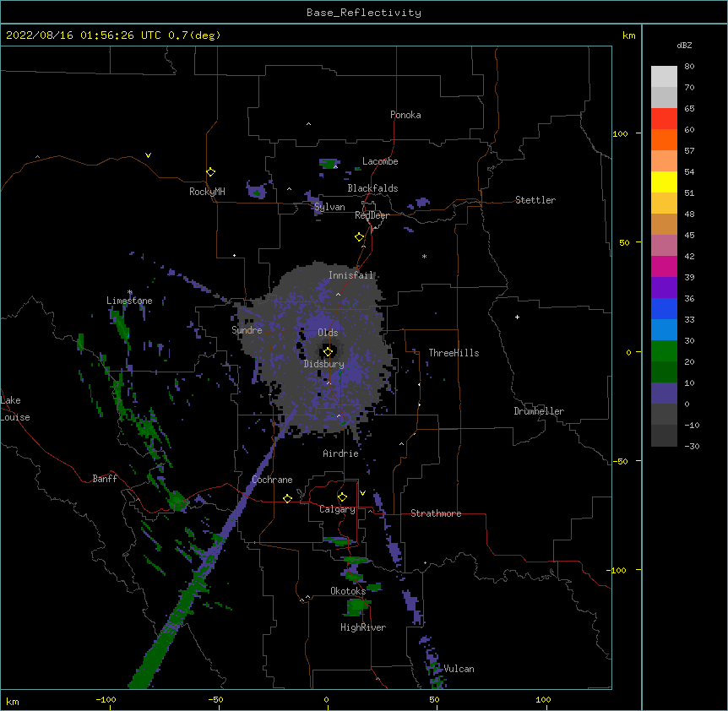Click the dBZ legend heading

point(684,45)
